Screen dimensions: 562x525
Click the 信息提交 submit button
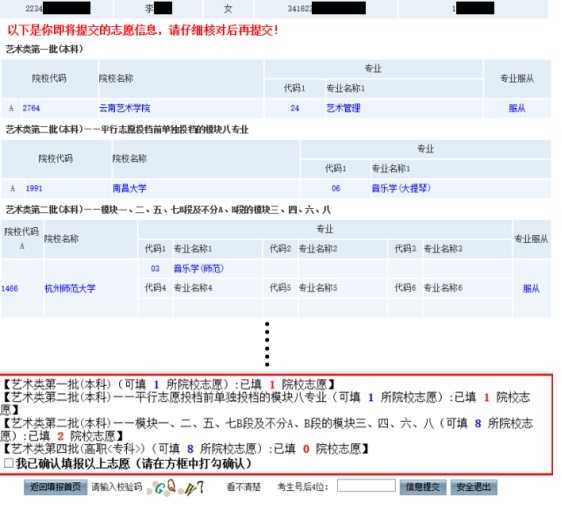(x=423, y=487)
